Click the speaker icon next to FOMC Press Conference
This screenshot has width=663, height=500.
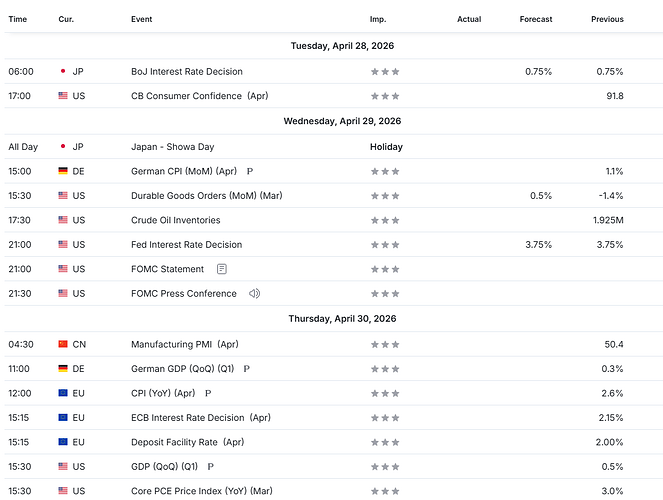(254, 293)
